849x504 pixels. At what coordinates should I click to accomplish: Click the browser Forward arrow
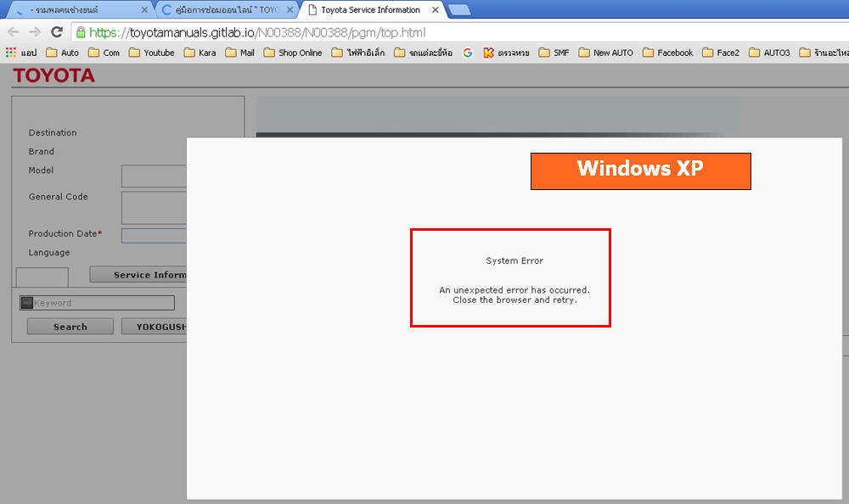[x=35, y=32]
